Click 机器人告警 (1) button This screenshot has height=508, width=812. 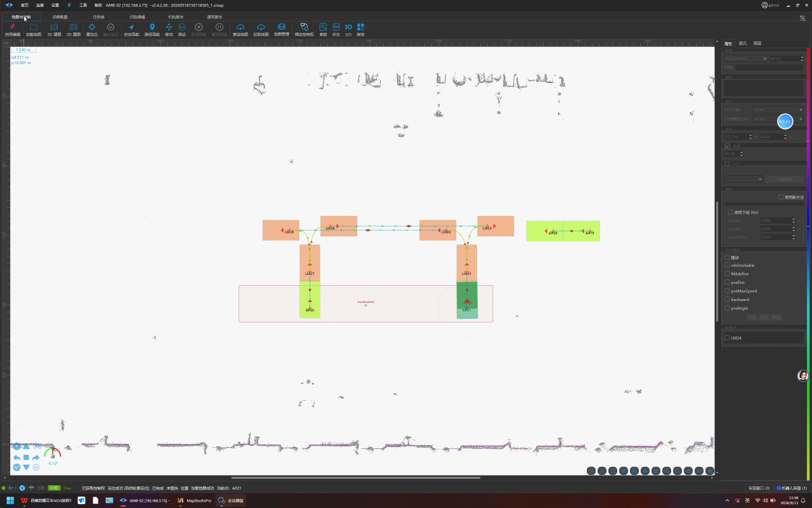792,488
